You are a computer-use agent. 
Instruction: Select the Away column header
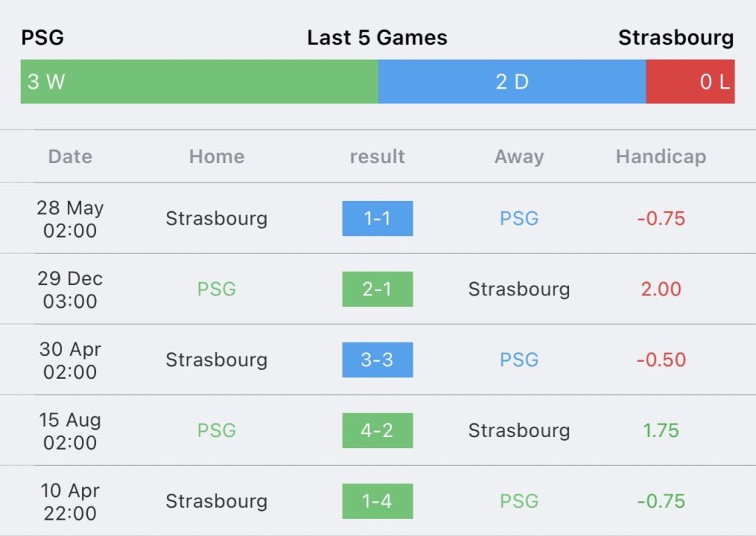click(x=519, y=157)
